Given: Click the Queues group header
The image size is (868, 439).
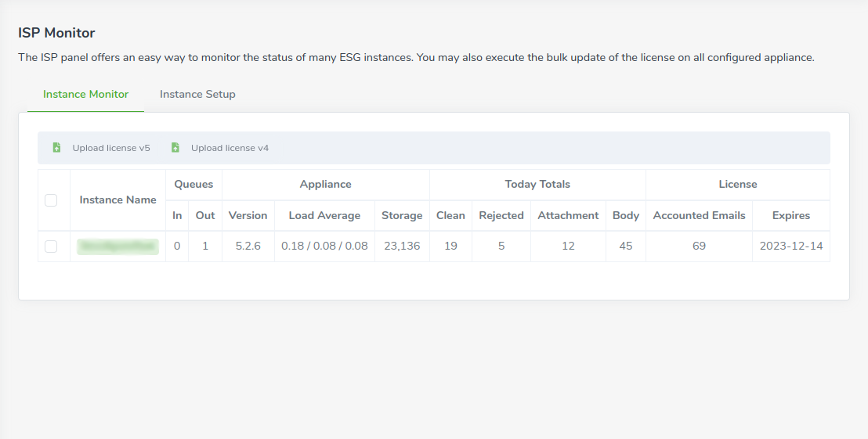Looking at the screenshot, I should point(193,184).
